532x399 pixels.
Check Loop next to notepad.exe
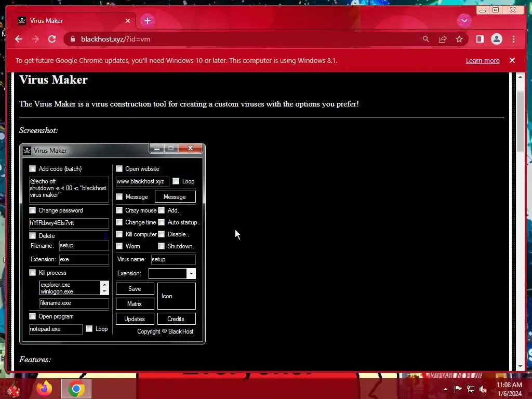(89, 329)
